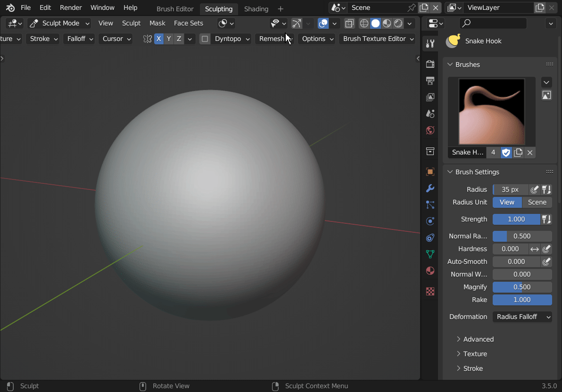Open the Edit menu
Viewport: 562px width, 392px height.
45,8
